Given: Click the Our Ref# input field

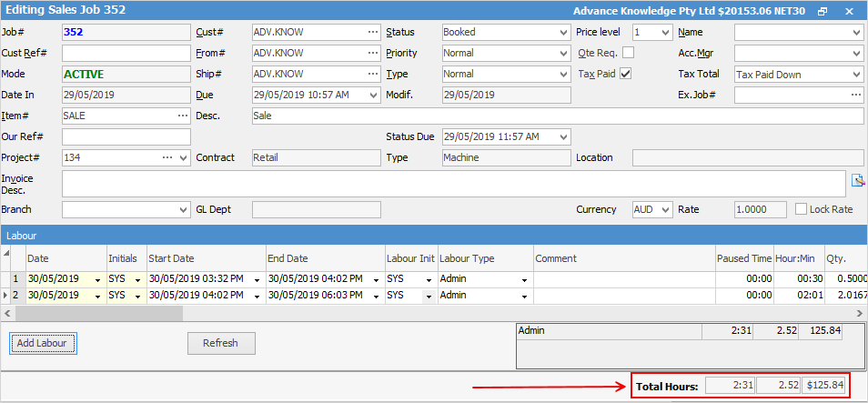Looking at the screenshot, I should tap(126, 136).
